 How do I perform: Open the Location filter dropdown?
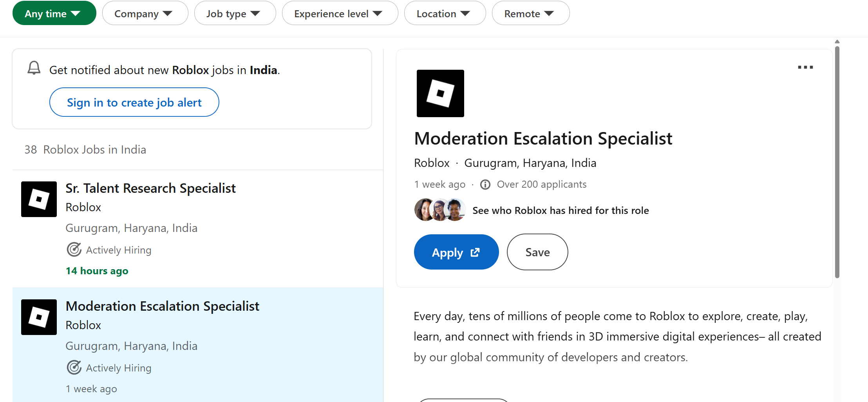point(445,13)
